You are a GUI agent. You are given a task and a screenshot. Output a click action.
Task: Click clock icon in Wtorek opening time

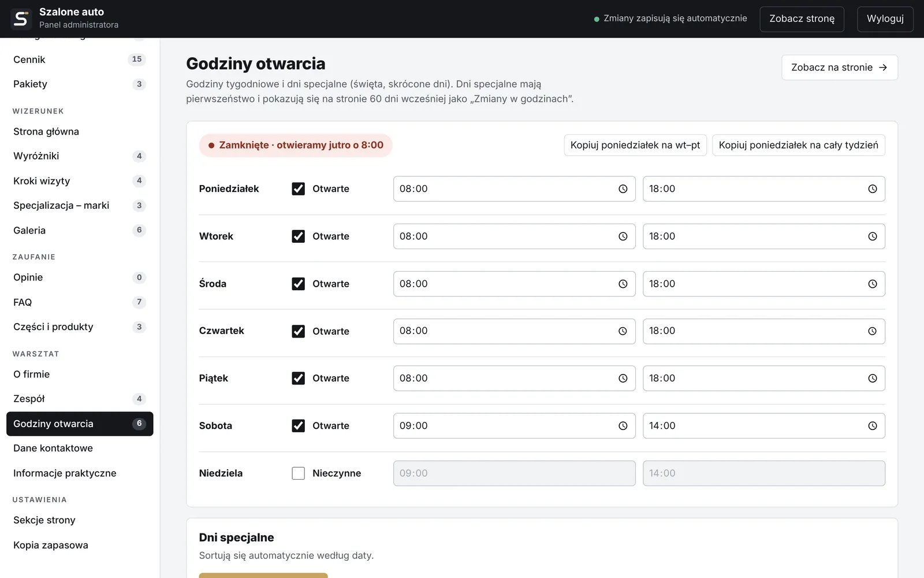tap(623, 236)
